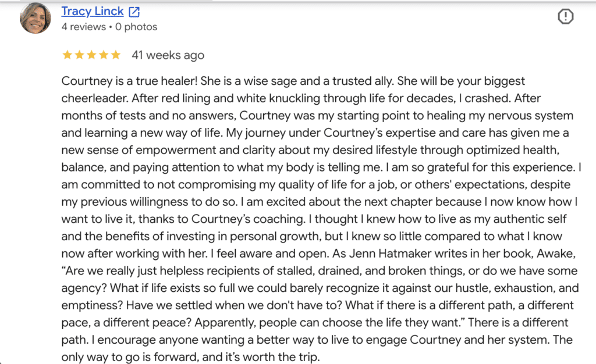Click the word "cheerleader" in the review

click(94, 98)
